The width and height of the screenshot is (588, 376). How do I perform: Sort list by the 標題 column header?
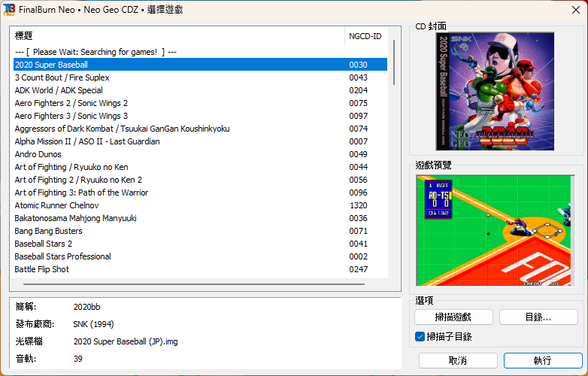177,36
